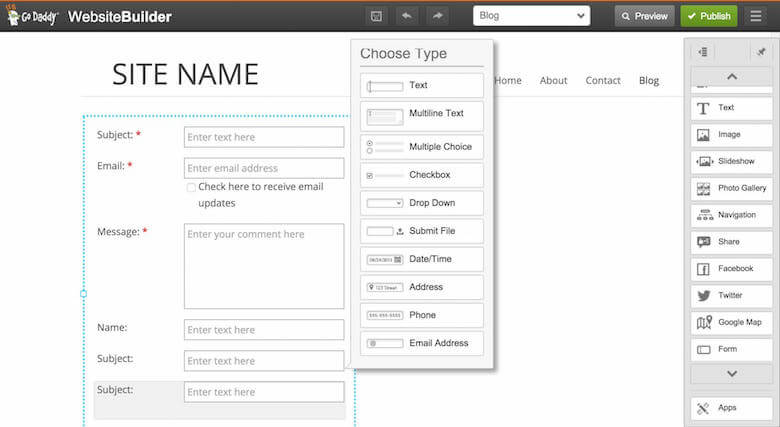The height and width of the screenshot is (427, 780).
Task: Click the green Publish button
Action: [708, 16]
